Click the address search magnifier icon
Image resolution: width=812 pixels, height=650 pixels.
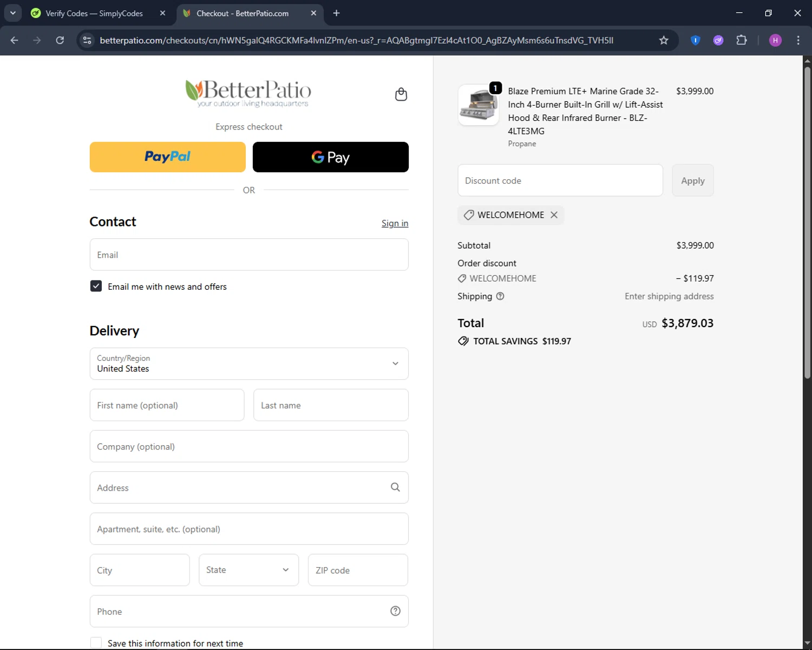[x=395, y=487]
